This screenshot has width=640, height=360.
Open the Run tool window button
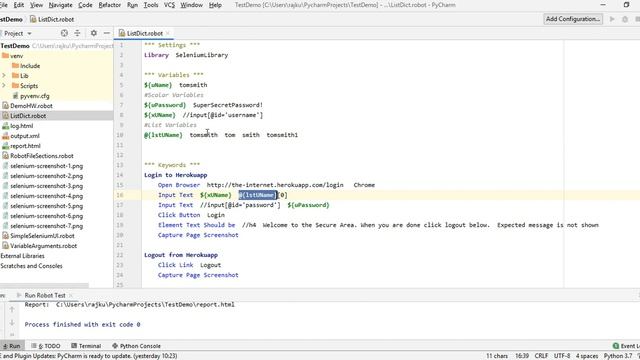click(x=11, y=346)
